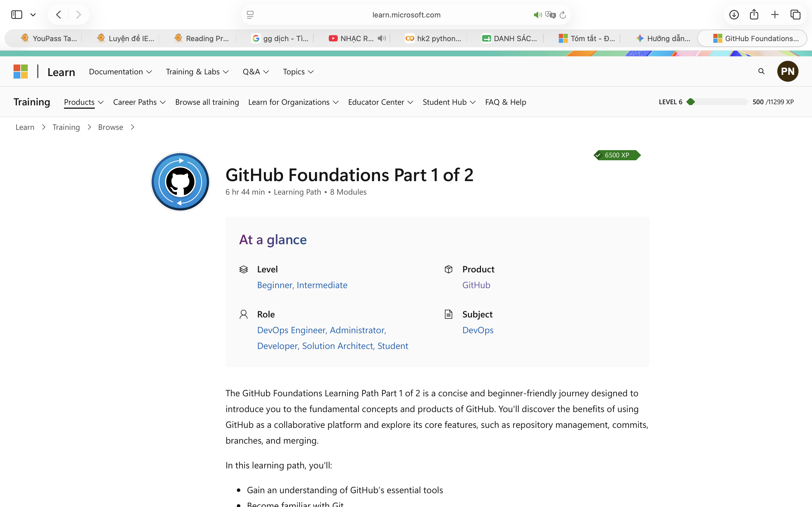812x507 pixels.
Task: Open the downloads icon in toolbar
Action: pos(734,15)
